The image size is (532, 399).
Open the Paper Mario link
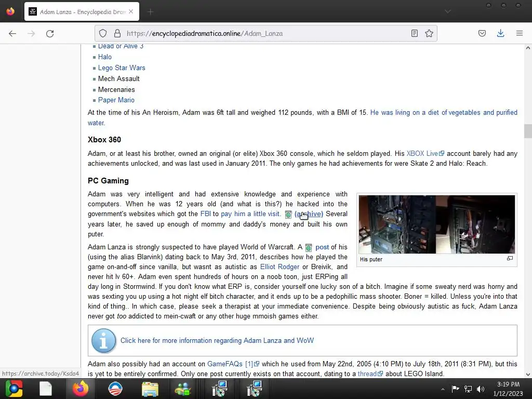pos(116,100)
